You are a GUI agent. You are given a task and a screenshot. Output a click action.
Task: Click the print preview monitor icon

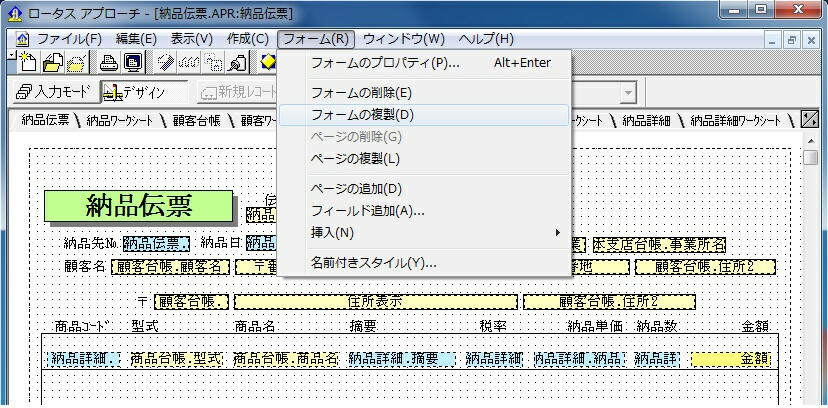coord(133,63)
